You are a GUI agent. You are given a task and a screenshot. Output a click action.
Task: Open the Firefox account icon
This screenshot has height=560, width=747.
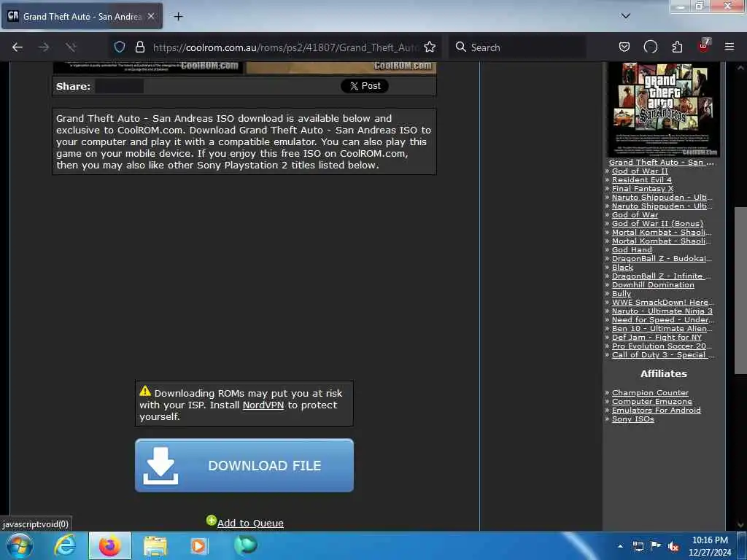point(650,47)
